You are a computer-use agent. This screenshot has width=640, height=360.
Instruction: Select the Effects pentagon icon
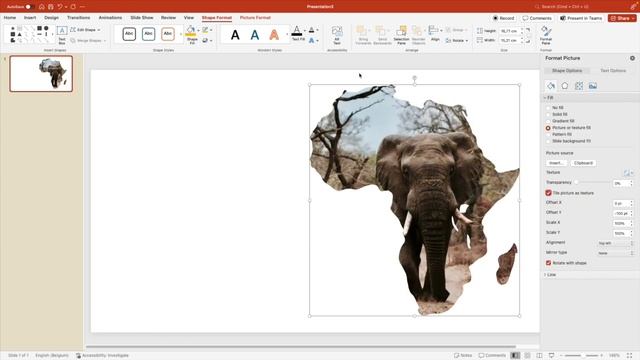tap(564, 86)
